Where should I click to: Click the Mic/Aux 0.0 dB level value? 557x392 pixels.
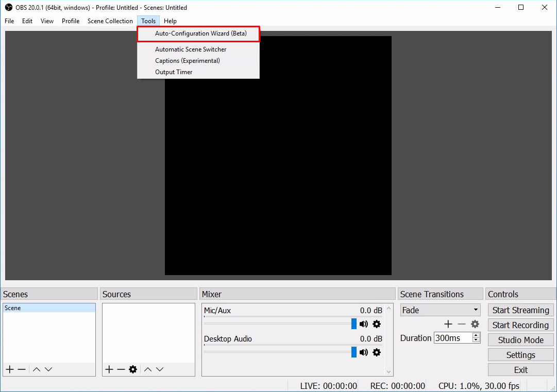[371, 310]
